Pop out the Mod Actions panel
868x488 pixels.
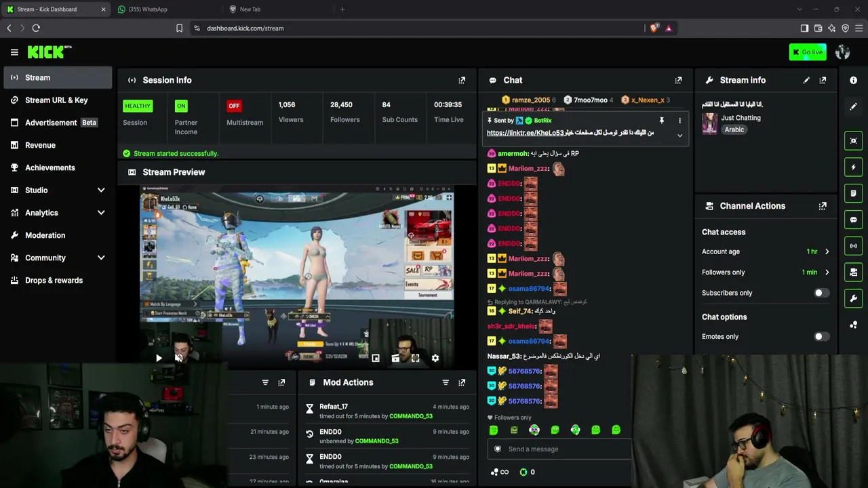(x=462, y=382)
